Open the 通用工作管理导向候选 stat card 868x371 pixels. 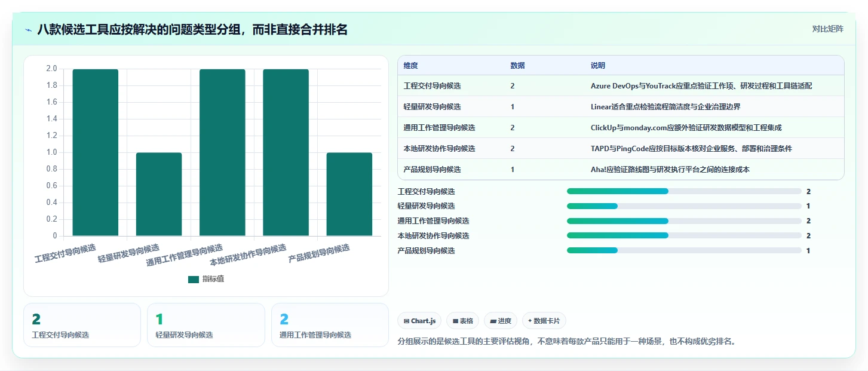[330, 325]
